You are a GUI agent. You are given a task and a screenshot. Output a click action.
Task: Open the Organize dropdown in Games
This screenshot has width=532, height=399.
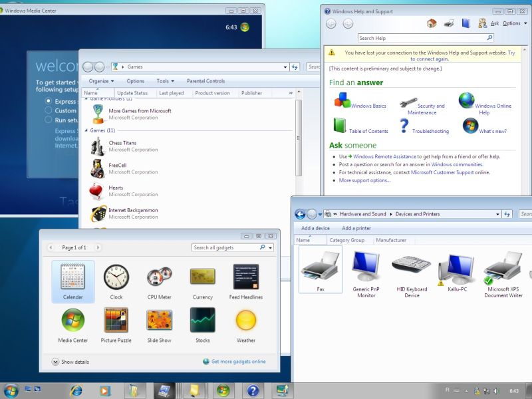[100, 81]
